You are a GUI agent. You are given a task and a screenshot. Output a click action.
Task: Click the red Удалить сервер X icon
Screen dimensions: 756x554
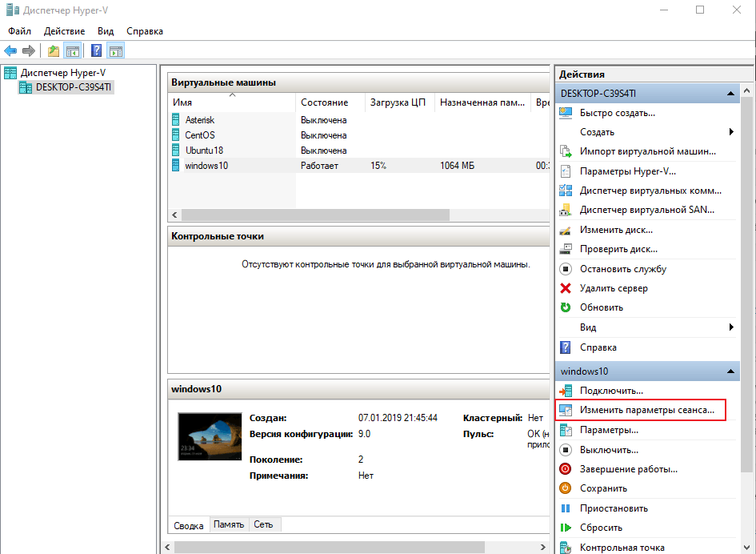566,288
